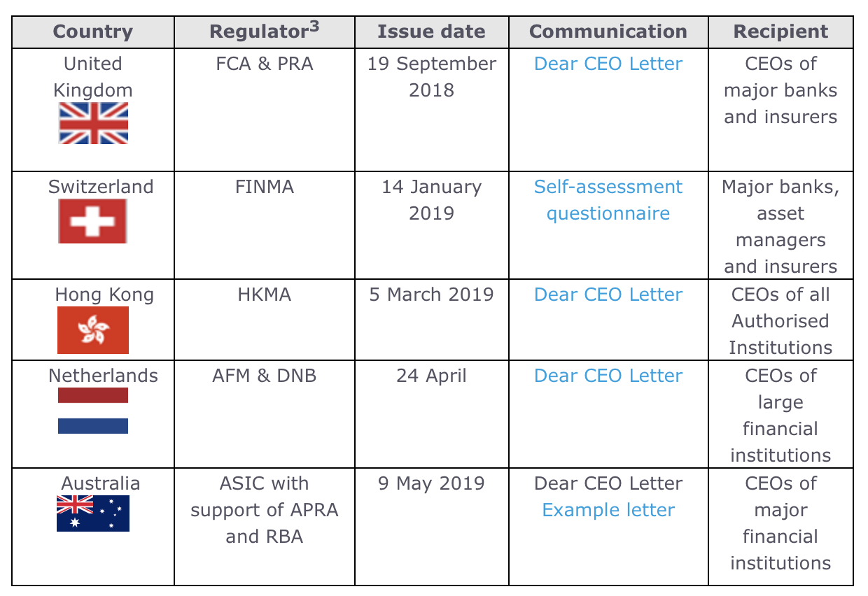Open Hong Kong's Dear CEO Letter link
Screen dimensions: 868x596
[x=608, y=295]
